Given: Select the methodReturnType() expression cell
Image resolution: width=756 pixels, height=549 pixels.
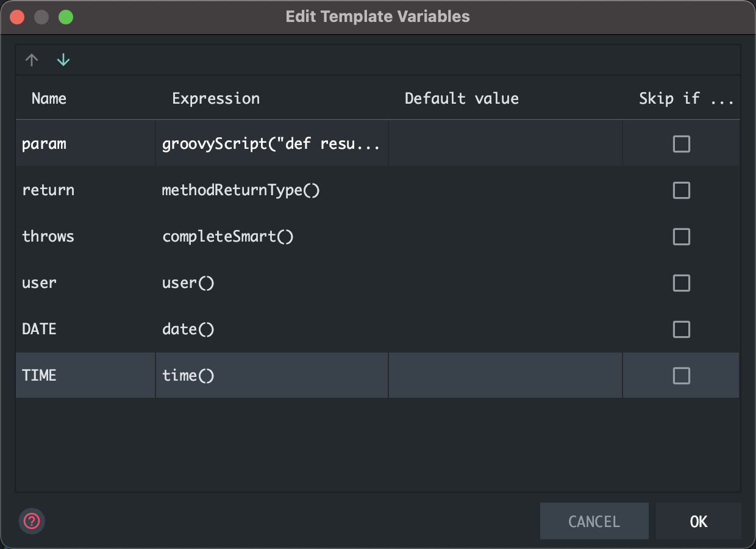Looking at the screenshot, I should 241,190.
